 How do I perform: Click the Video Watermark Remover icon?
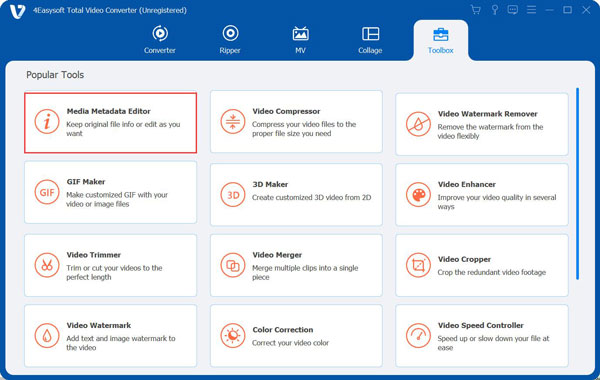(x=418, y=124)
